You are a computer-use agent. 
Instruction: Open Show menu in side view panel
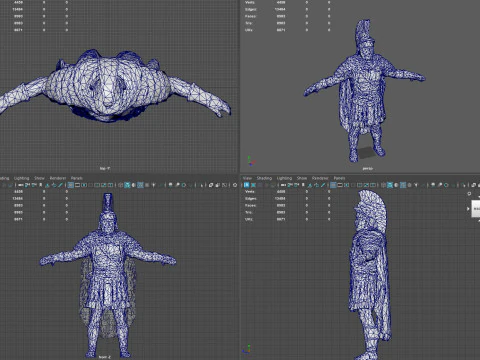(x=302, y=178)
